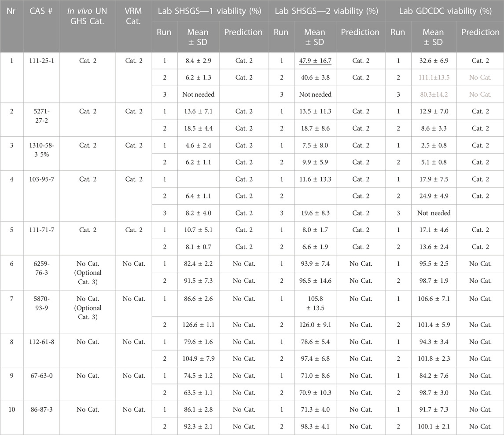Select the Lab SHSGS—2 viability (%) header
This screenshot has height=435, width=504.
point(327,11)
